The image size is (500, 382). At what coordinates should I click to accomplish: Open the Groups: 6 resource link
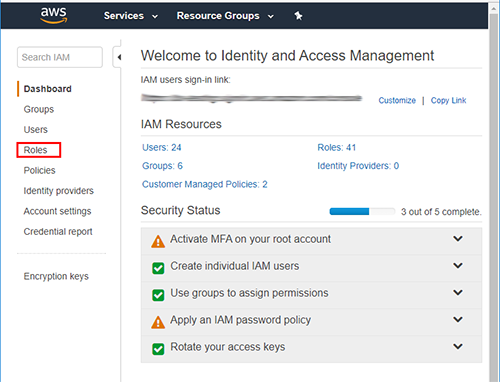pyautogui.click(x=162, y=166)
